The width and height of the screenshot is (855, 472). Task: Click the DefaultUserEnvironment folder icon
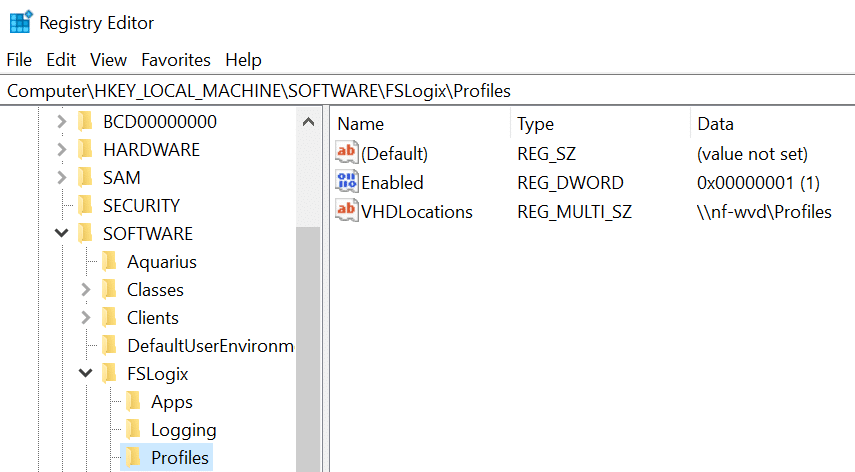pos(109,346)
